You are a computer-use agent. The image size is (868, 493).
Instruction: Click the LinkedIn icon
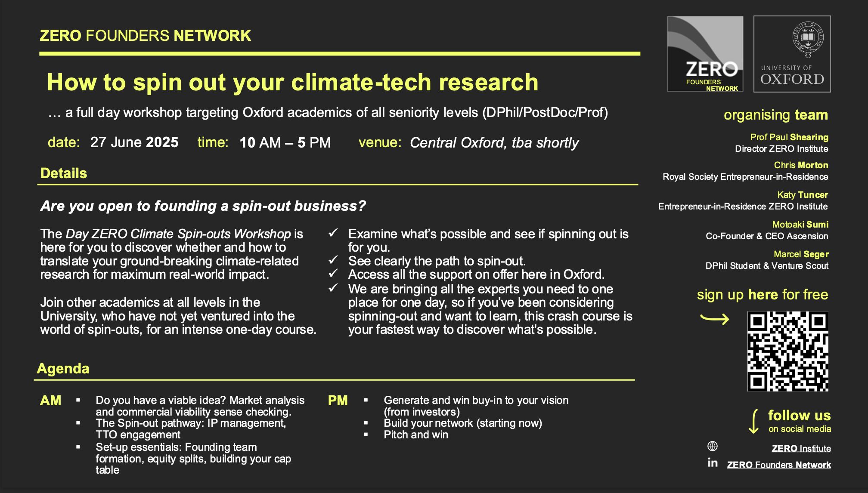(713, 463)
